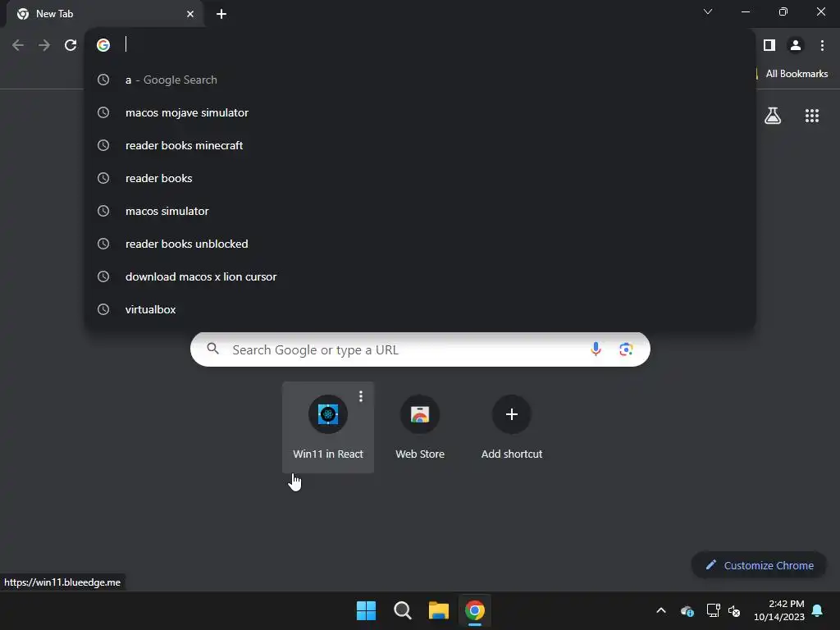This screenshot has height=630, width=840.
Task: Select the plain 'reader books' suggestion
Action: click(x=420, y=178)
